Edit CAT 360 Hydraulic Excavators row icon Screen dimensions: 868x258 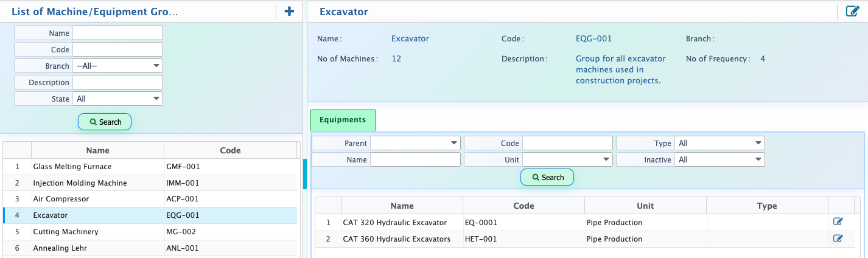(x=838, y=239)
